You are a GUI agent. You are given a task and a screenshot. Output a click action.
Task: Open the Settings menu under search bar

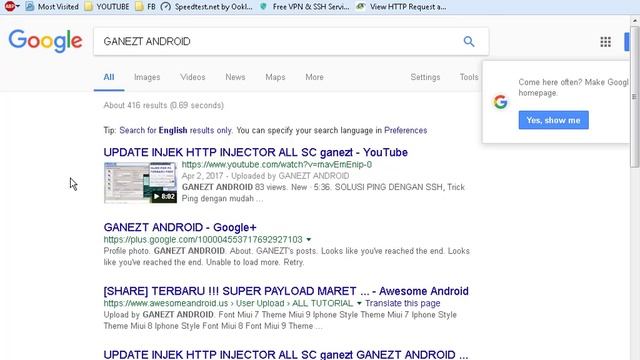click(425, 77)
